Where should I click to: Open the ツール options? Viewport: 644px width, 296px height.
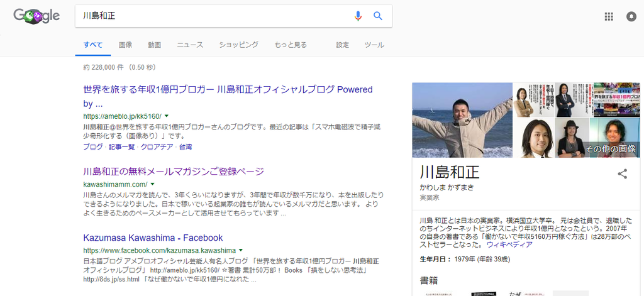[x=374, y=45]
